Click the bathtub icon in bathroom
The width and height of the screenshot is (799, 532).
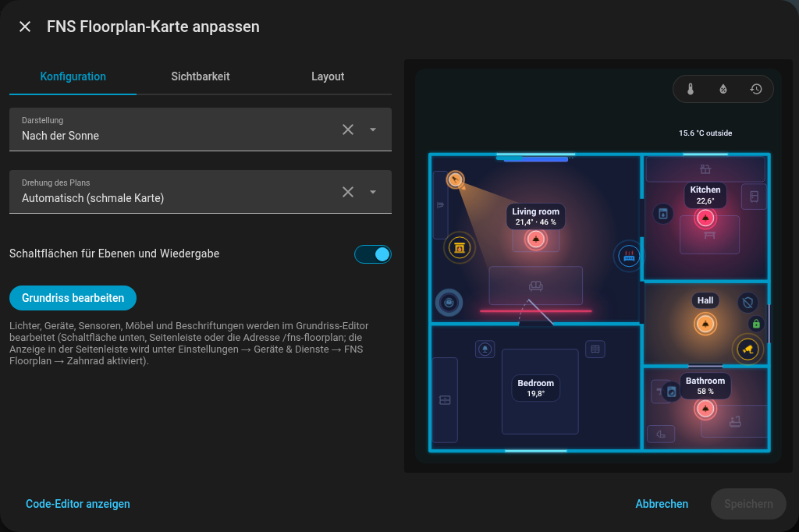[x=735, y=421]
